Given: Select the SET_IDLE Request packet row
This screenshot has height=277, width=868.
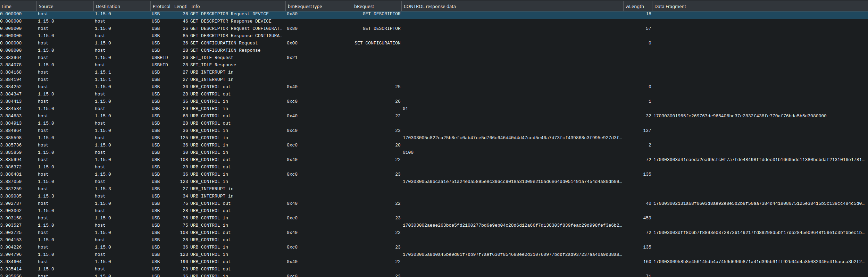Looking at the screenshot, I should pos(434,58).
